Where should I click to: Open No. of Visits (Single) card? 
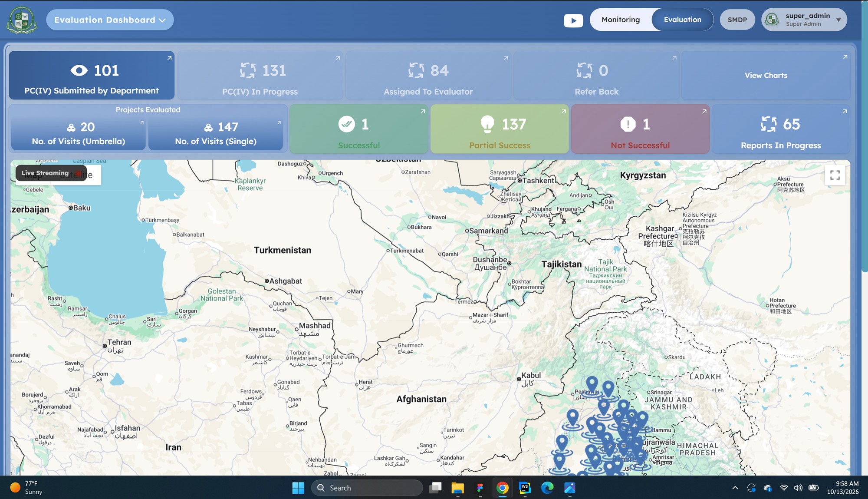click(216, 133)
